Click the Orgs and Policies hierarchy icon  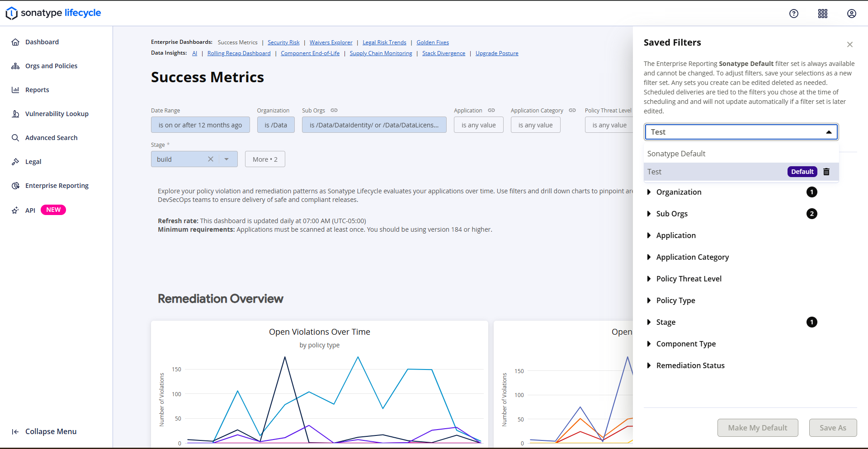coord(15,66)
